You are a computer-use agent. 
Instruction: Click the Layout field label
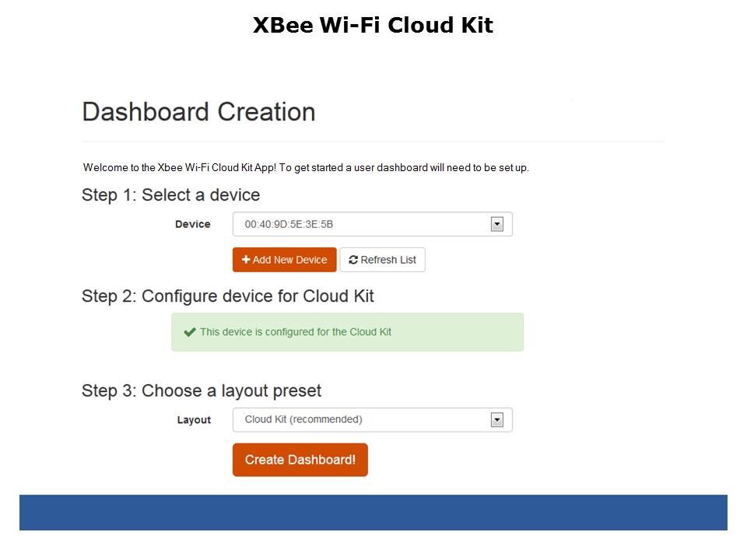[194, 420]
